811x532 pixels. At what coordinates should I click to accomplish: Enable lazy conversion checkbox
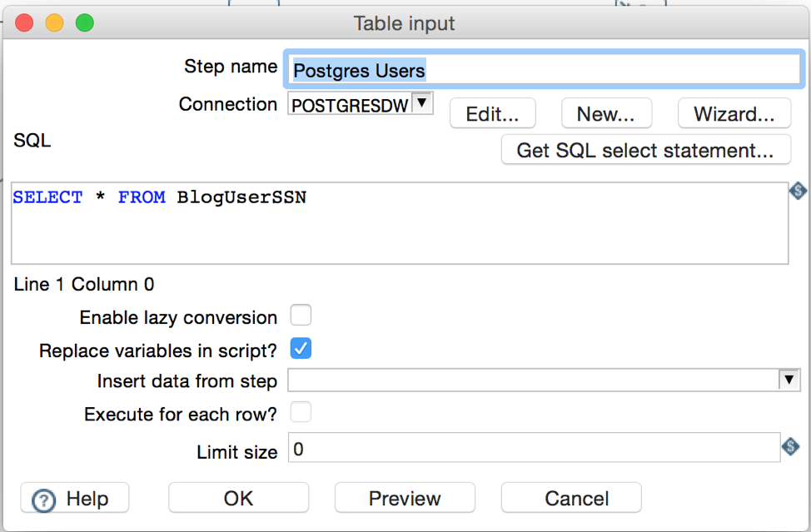click(x=301, y=316)
